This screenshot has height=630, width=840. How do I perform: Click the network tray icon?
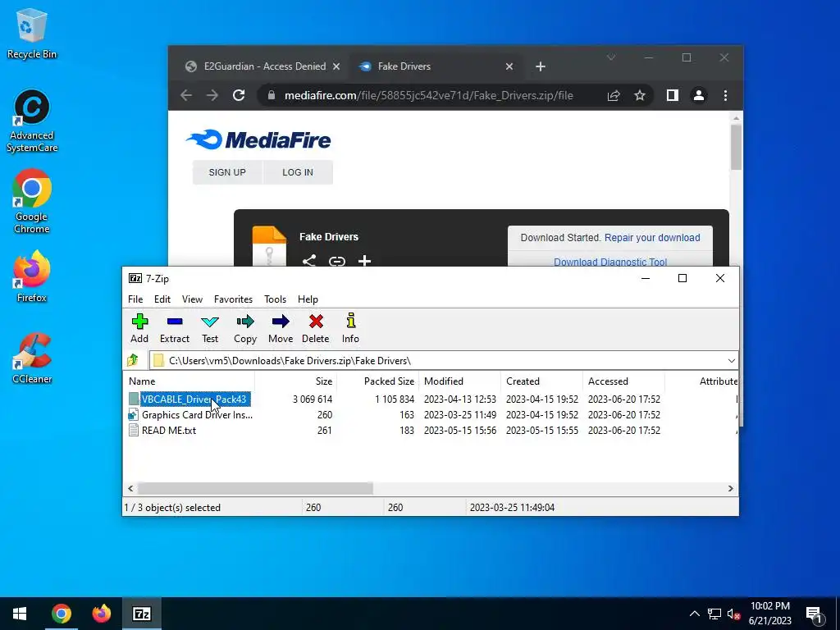click(714, 614)
